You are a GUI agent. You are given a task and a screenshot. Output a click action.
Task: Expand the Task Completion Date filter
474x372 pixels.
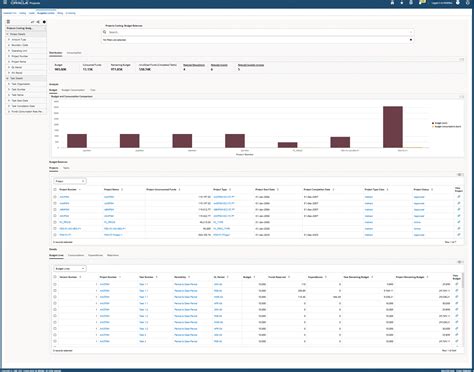[9, 106]
